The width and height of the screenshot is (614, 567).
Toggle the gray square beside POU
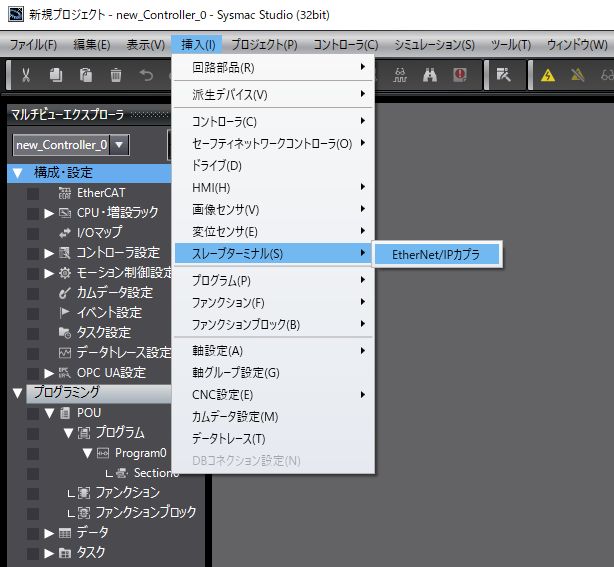(x=33, y=414)
